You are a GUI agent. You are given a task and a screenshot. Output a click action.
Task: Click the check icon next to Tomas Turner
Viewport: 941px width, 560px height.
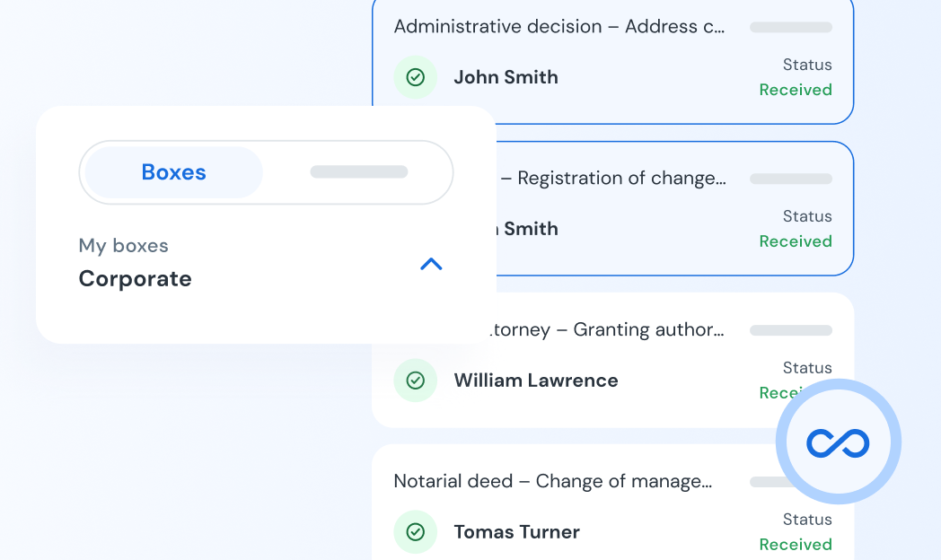[x=415, y=532]
